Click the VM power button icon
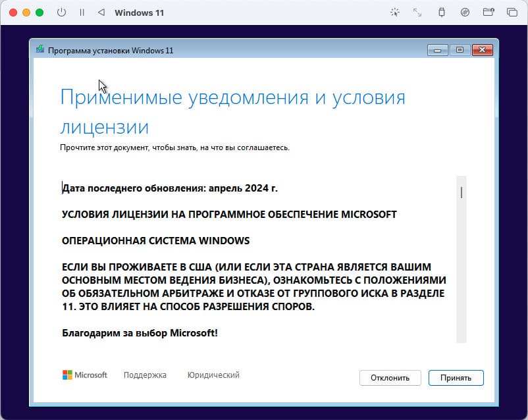Screen dimensions: 528x420 click(62, 13)
